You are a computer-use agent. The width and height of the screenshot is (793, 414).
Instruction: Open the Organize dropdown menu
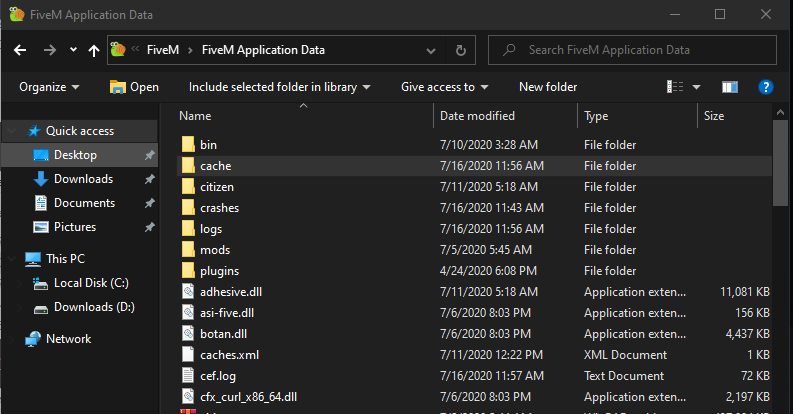tap(49, 87)
